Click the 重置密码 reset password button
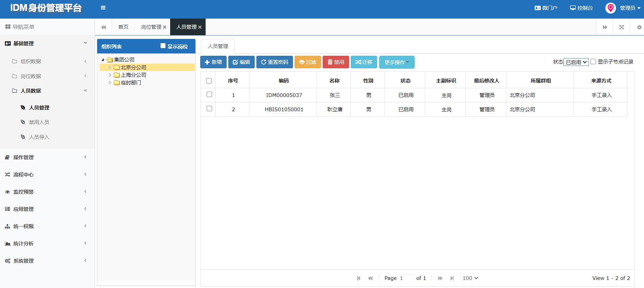The width and height of the screenshot is (644, 288). point(275,62)
